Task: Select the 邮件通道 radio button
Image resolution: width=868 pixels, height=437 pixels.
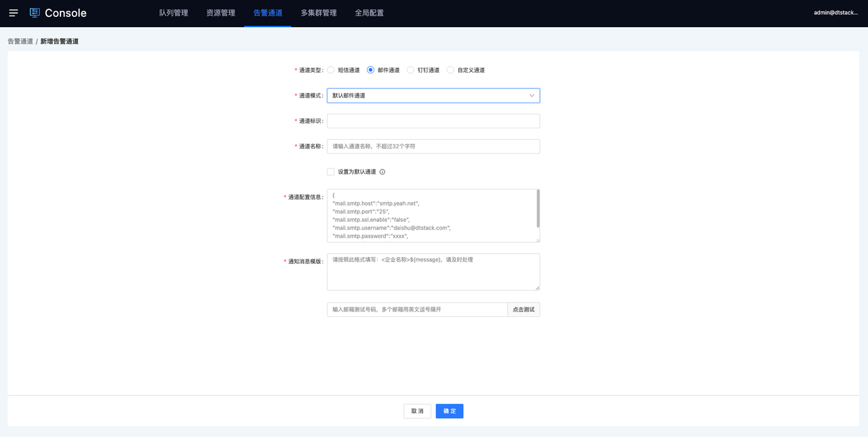Action: tap(371, 70)
